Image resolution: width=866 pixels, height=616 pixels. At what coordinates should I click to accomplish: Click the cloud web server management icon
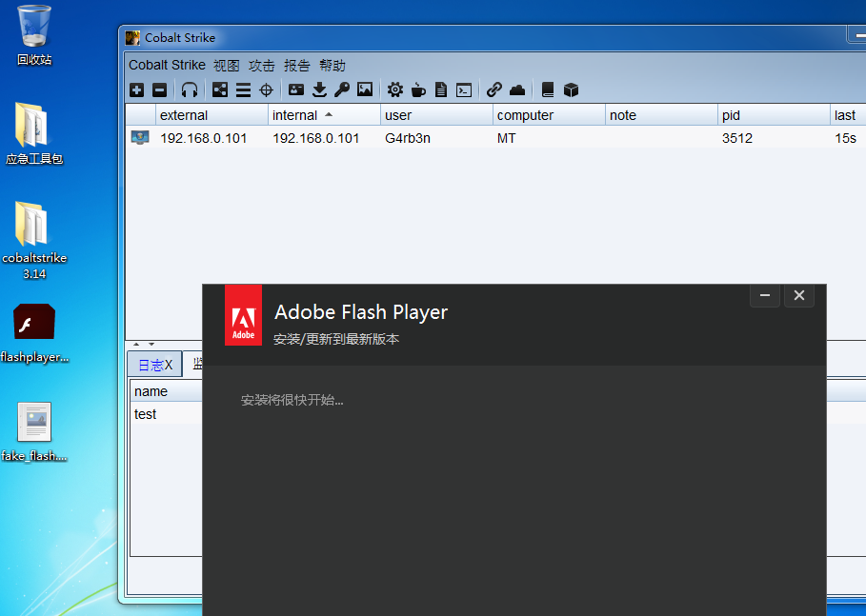517,89
